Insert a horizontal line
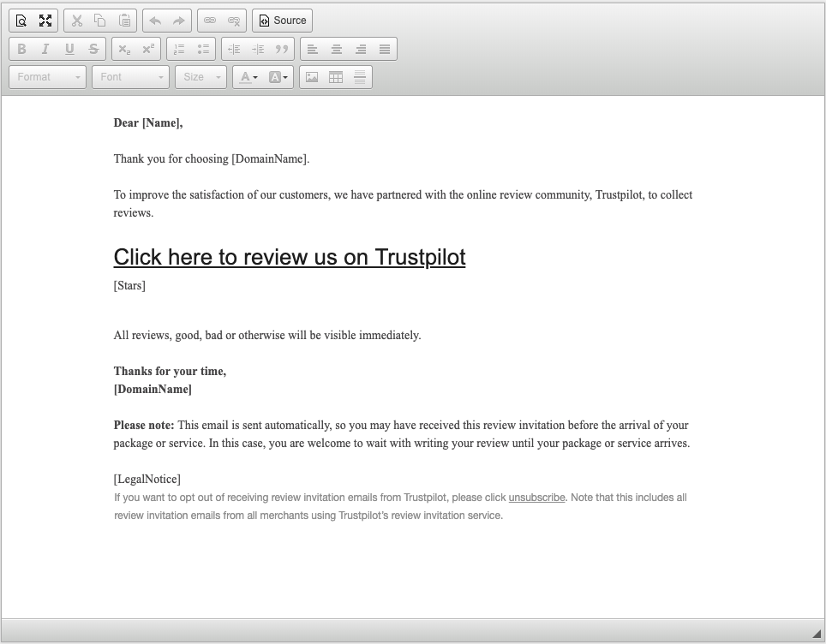The image size is (826, 644). point(360,77)
